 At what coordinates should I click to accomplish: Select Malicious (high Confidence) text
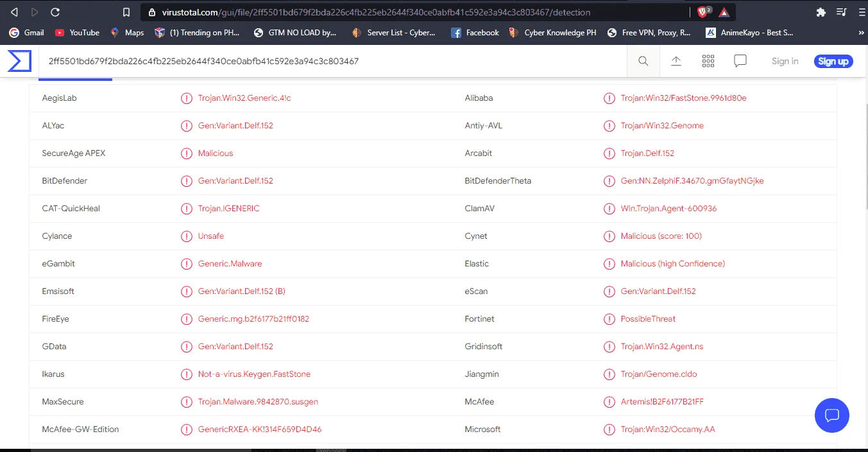[673, 264]
